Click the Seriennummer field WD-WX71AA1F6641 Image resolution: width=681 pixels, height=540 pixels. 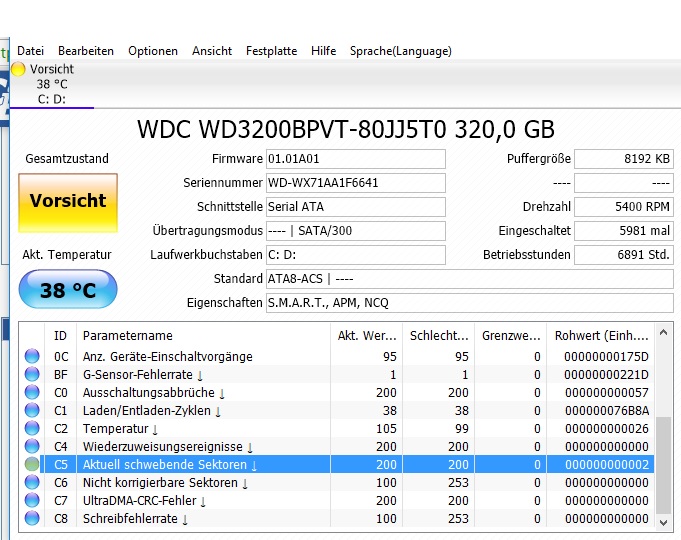point(356,183)
